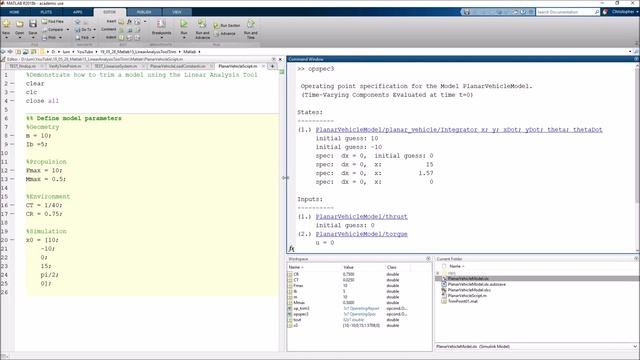Viewport: 640px width, 360px height.
Task: Select PlanarVehicleModel.slx.autosave file
Action: tap(476, 284)
